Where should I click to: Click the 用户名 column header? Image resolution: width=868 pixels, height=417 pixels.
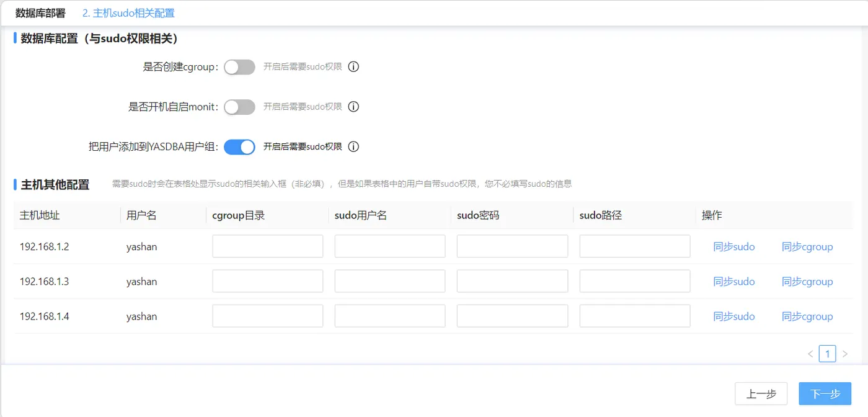[141, 215]
